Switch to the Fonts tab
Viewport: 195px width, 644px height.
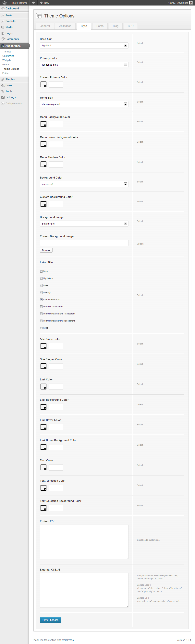click(100, 26)
